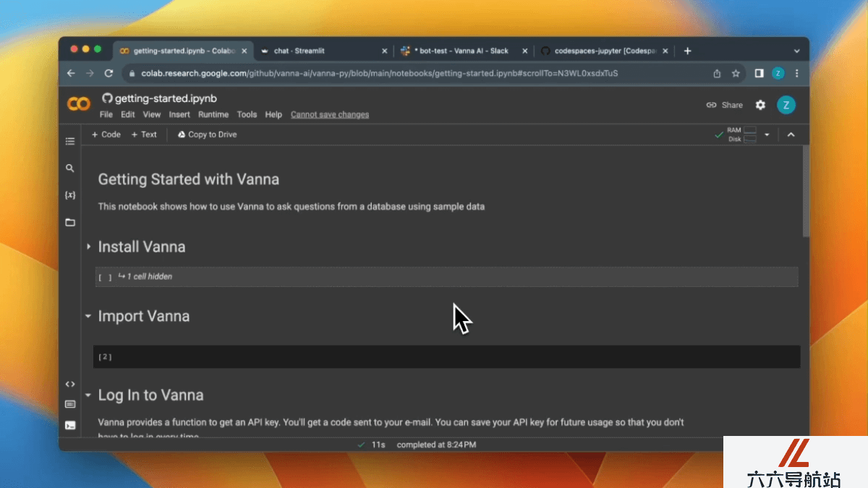This screenshot has width=868, height=488.
Task: Close the getting-started.ipynb tab
Action: point(244,51)
